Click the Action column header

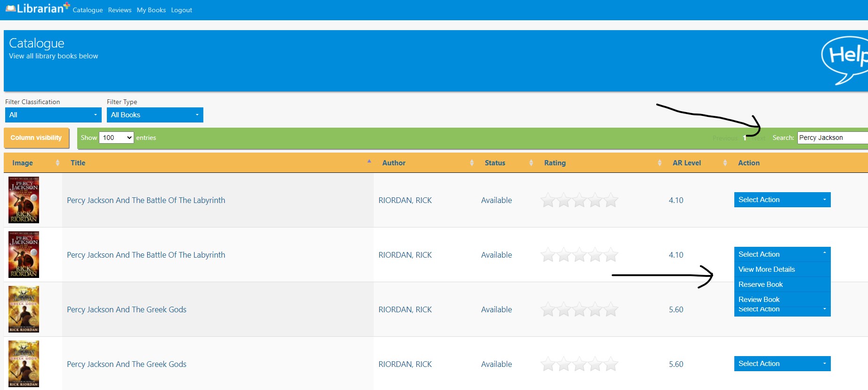pyautogui.click(x=748, y=163)
